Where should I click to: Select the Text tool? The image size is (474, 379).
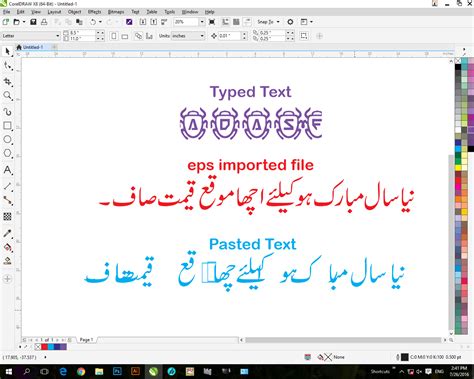(7, 170)
